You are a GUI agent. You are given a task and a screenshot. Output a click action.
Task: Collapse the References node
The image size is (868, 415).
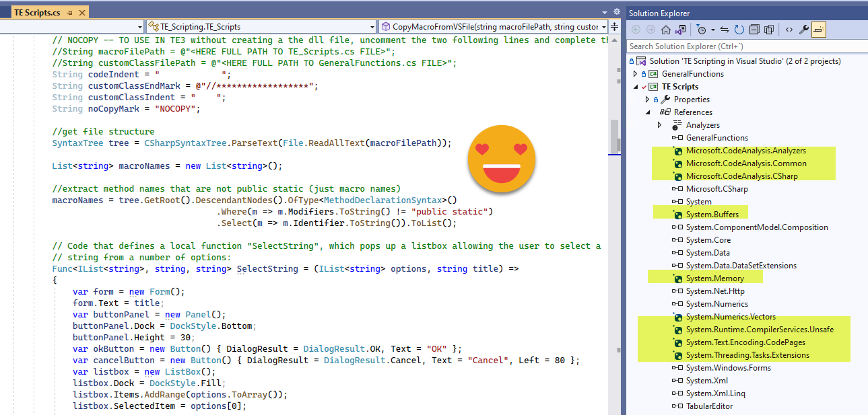pos(647,112)
